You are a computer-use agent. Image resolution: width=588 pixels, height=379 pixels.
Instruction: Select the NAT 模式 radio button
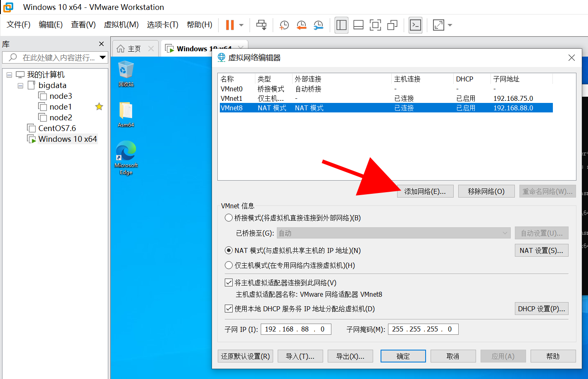pyautogui.click(x=229, y=250)
